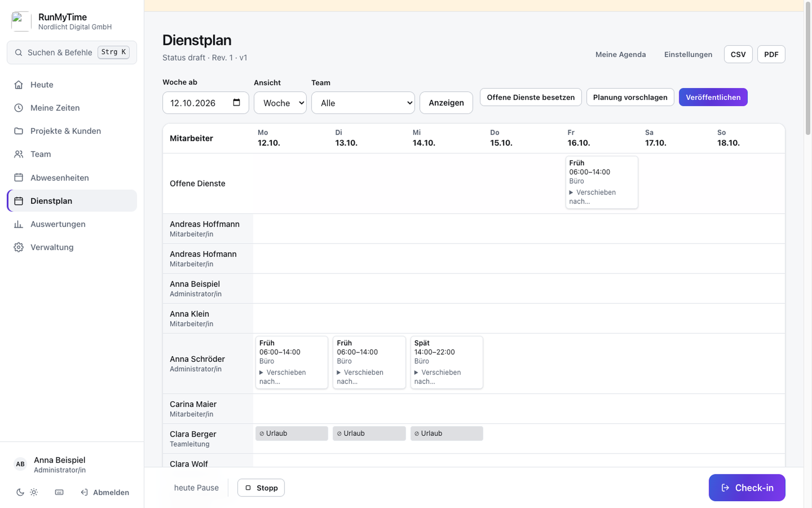Viewport: 812px width, 508px height.
Task: Click the magnifier icon in the search box
Action: (x=18, y=52)
